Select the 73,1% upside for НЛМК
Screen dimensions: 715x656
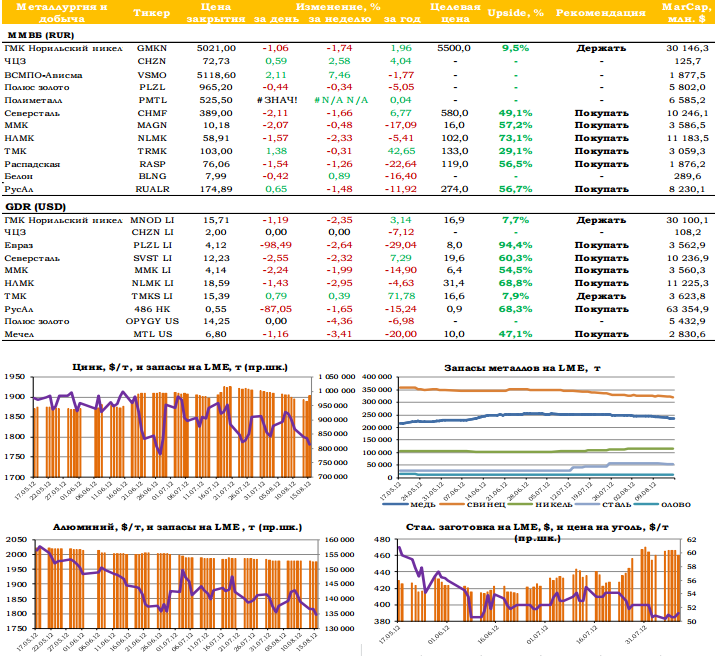[516, 138]
